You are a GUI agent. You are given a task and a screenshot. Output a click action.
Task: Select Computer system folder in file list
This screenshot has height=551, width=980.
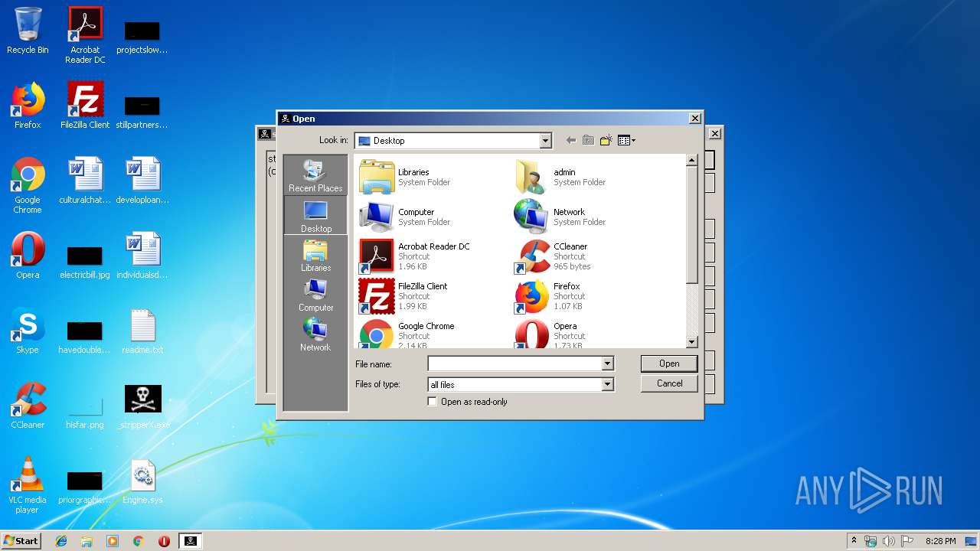(406, 217)
